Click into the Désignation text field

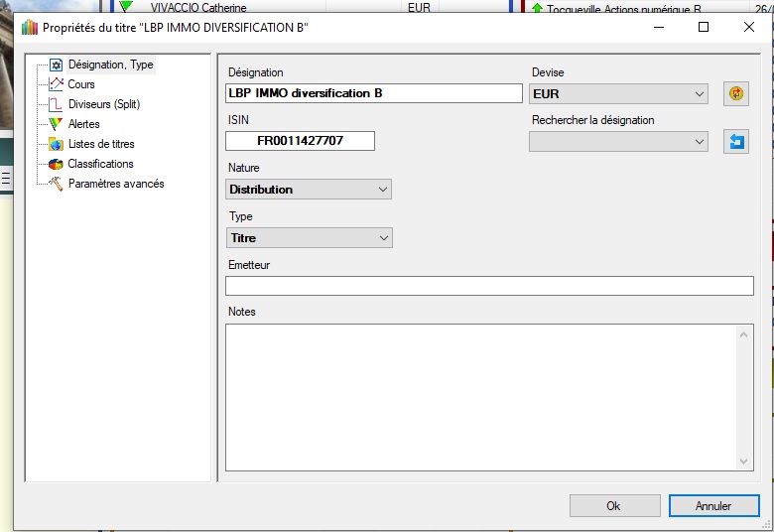pos(373,93)
